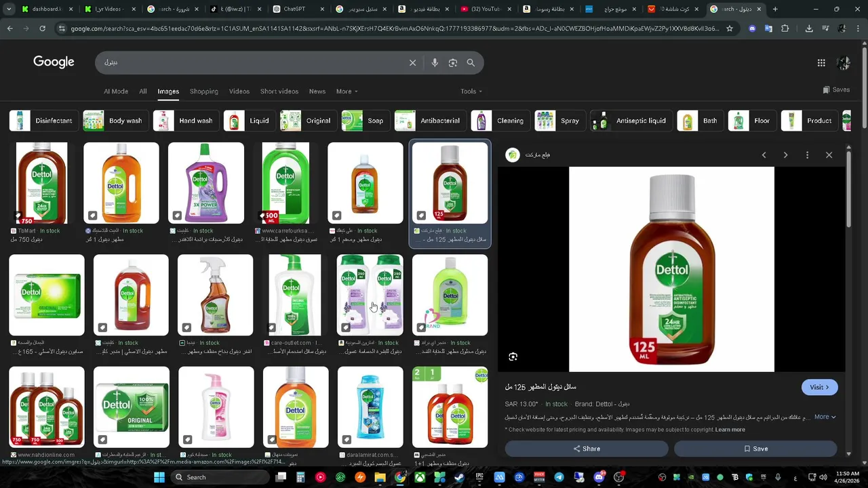Screen dimensions: 868x488
Task: Reload the page in browser toolbar
Action: coord(42,28)
